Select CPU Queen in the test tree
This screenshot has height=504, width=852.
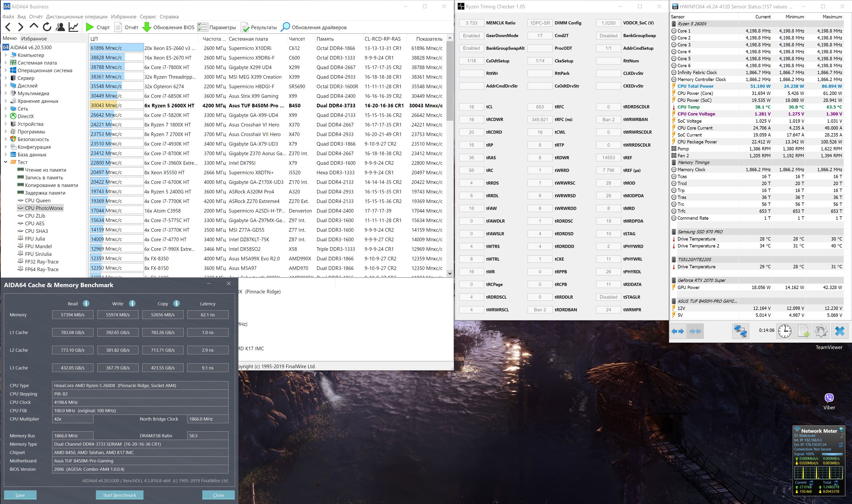click(38, 200)
